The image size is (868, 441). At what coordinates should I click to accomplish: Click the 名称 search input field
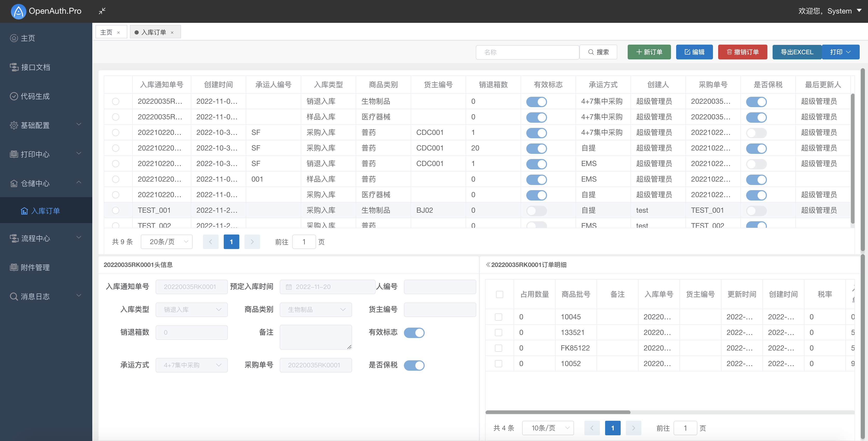tap(527, 52)
